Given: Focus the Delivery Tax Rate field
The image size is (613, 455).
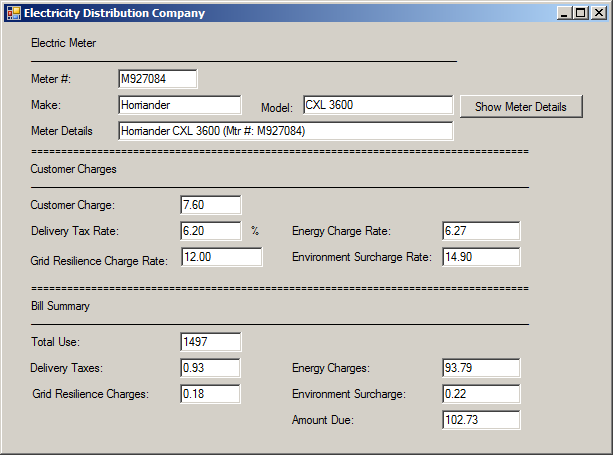Looking at the screenshot, I should click(211, 231).
